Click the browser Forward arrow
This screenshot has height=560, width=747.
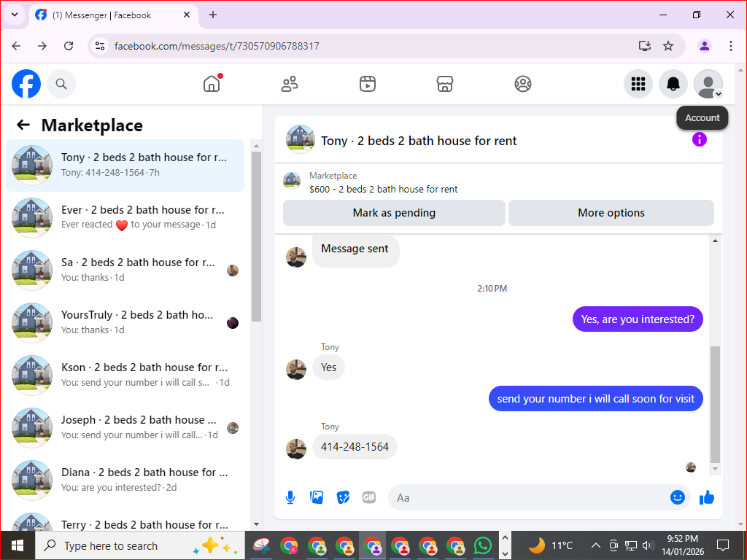coord(42,46)
